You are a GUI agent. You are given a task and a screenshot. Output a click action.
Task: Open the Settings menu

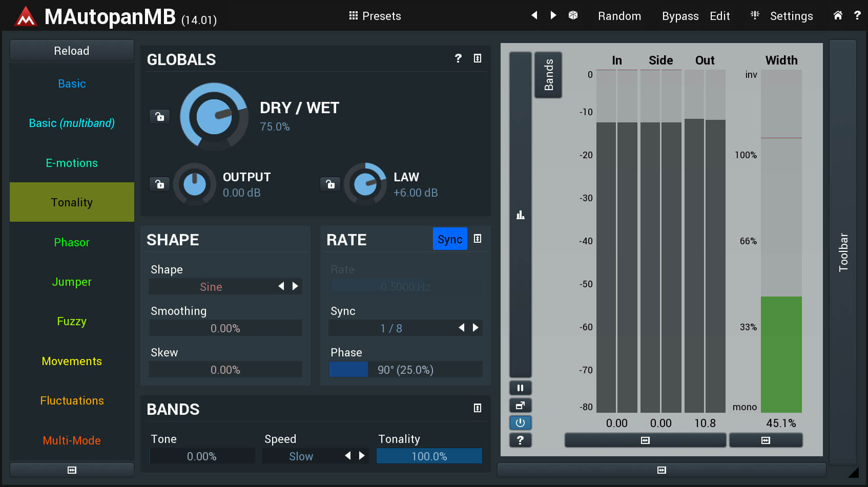[791, 16]
